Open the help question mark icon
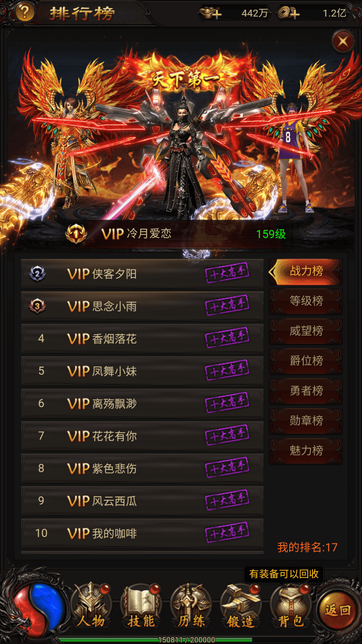This screenshot has height=644, width=362. (x=24, y=13)
